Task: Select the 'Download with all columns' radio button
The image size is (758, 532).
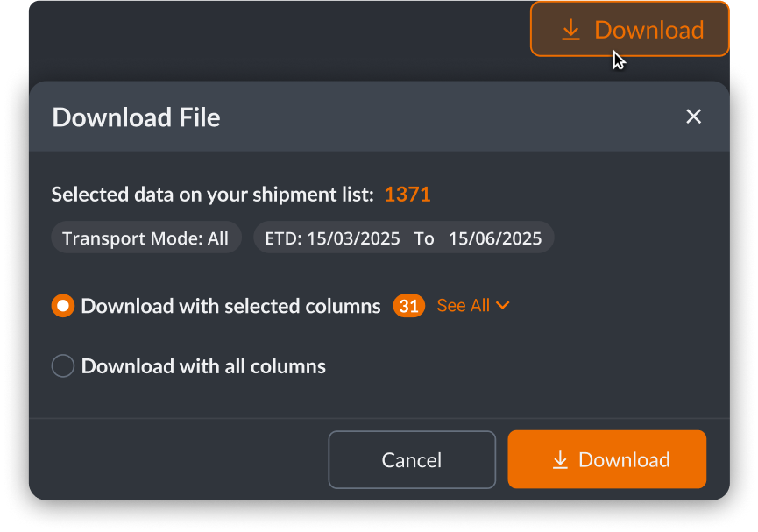Action: (63, 366)
